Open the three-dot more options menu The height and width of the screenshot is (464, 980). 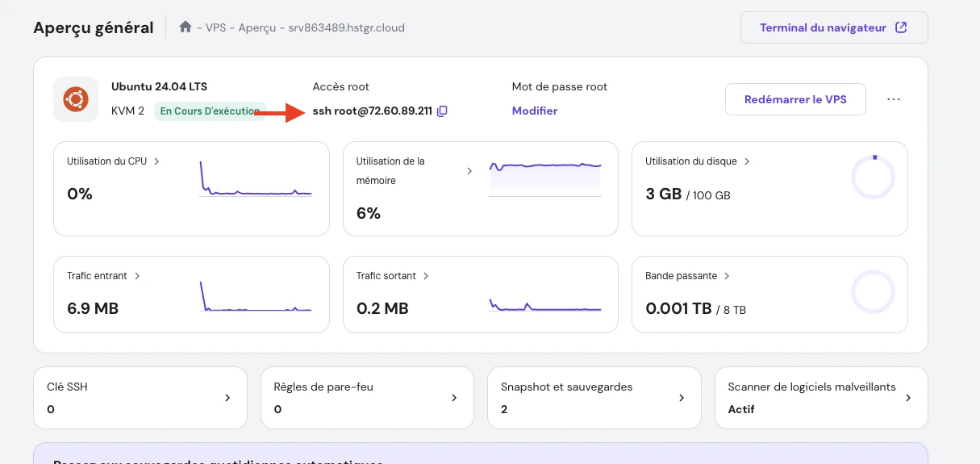coord(893,99)
